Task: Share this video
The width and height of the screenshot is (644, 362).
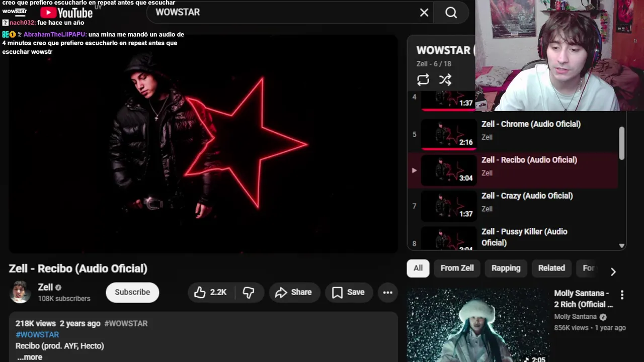Action: 293,292
